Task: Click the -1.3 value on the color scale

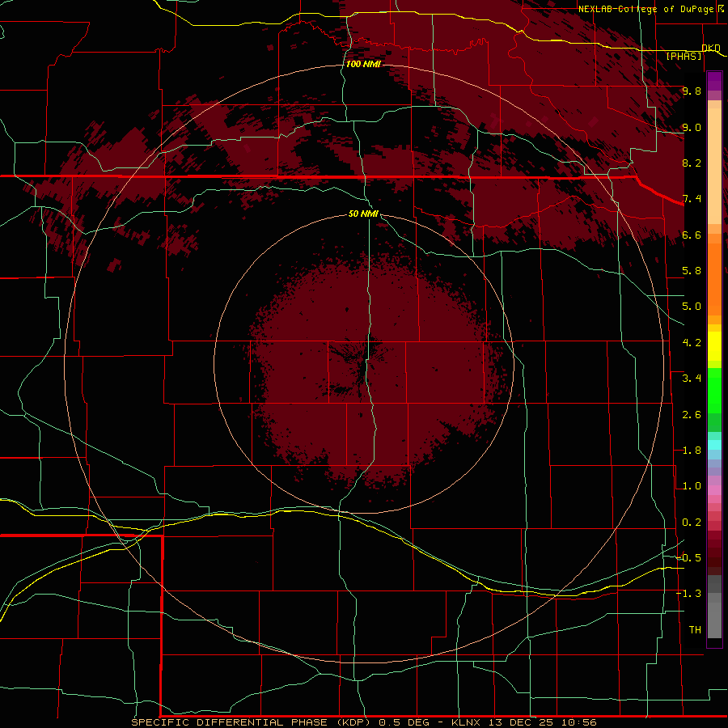Action: pos(688,594)
